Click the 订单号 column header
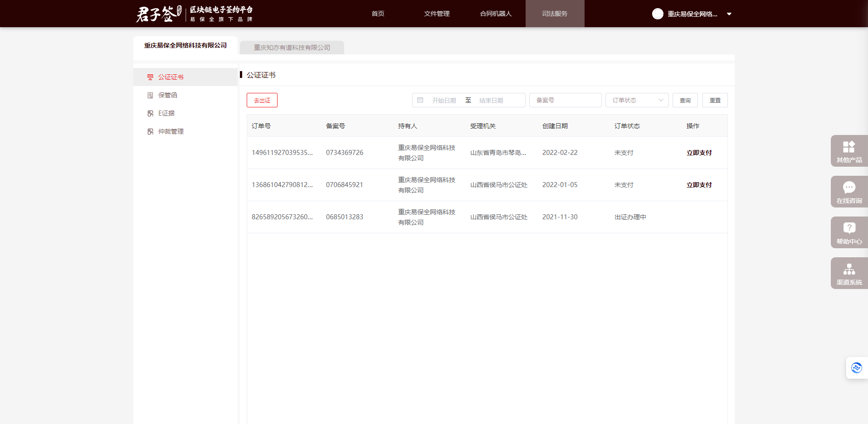The image size is (868, 424). click(x=261, y=126)
